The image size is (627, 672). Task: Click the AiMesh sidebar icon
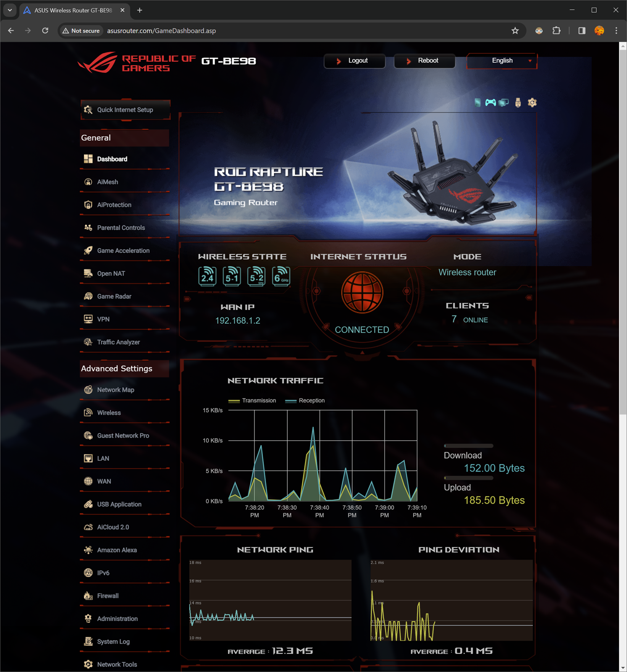click(x=88, y=182)
